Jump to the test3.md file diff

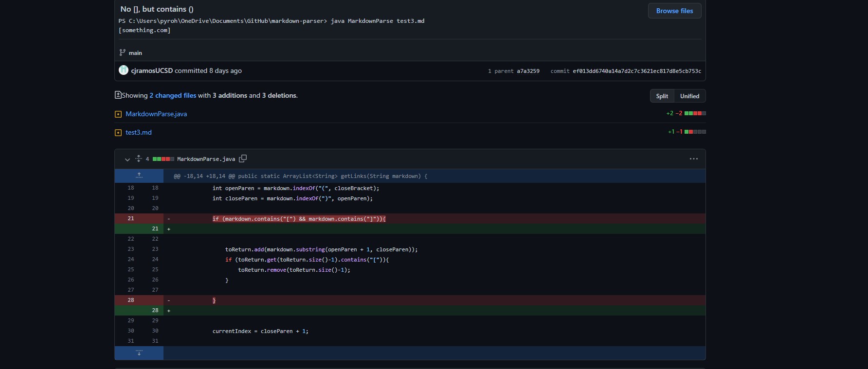click(x=139, y=132)
